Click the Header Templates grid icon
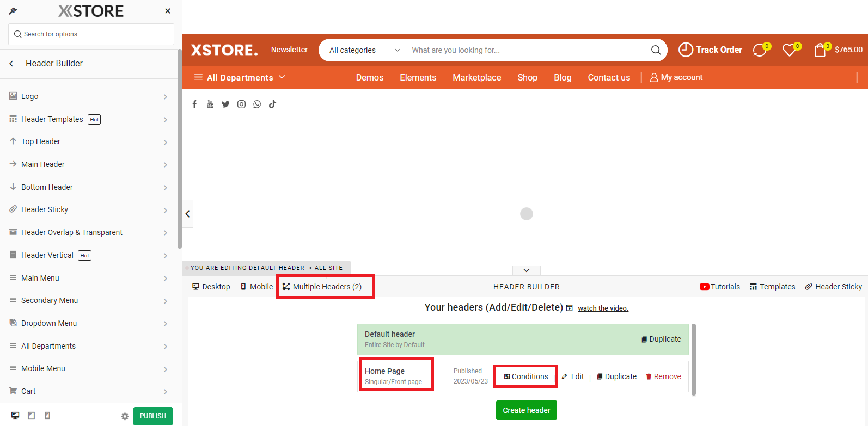The height and width of the screenshot is (426, 868). (x=13, y=119)
